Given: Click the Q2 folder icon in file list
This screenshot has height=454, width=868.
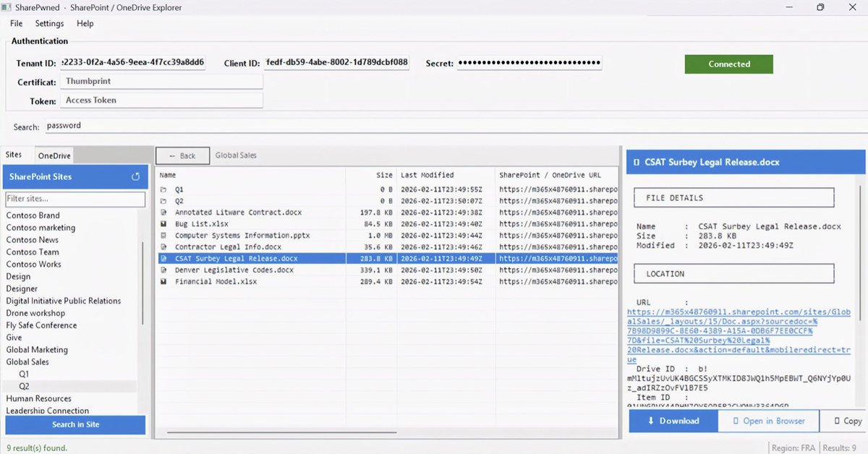Looking at the screenshot, I should 163,201.
